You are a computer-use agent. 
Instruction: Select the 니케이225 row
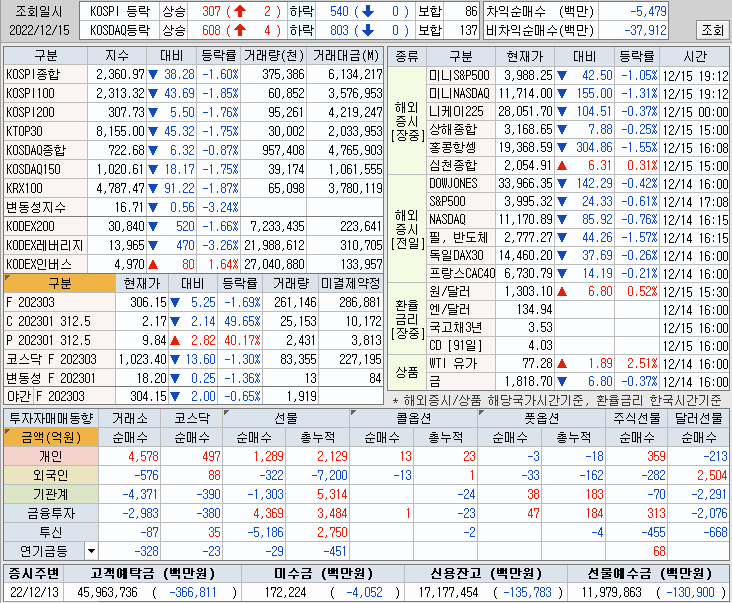(x=578, y=112)
